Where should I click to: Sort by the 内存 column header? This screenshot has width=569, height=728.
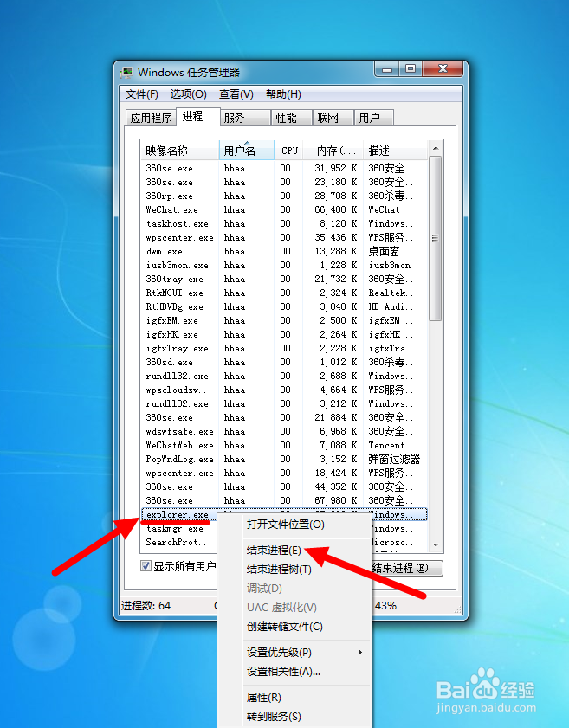[333, 151]
